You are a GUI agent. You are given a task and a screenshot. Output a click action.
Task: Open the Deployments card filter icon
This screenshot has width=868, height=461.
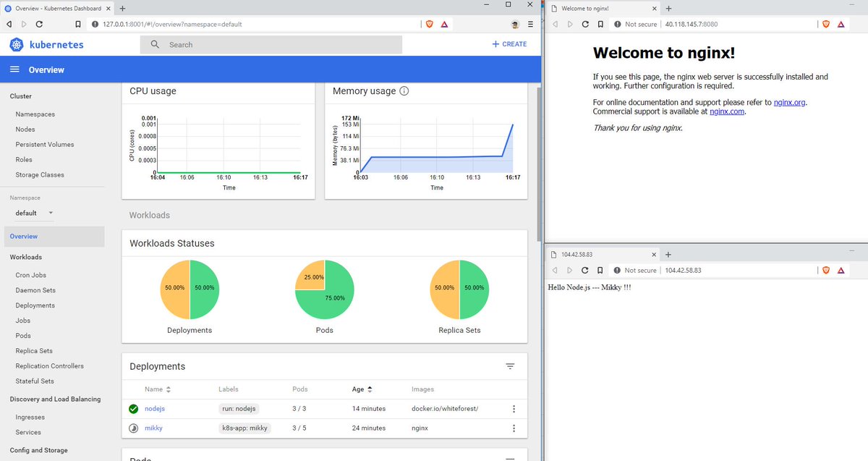point(510,366)
